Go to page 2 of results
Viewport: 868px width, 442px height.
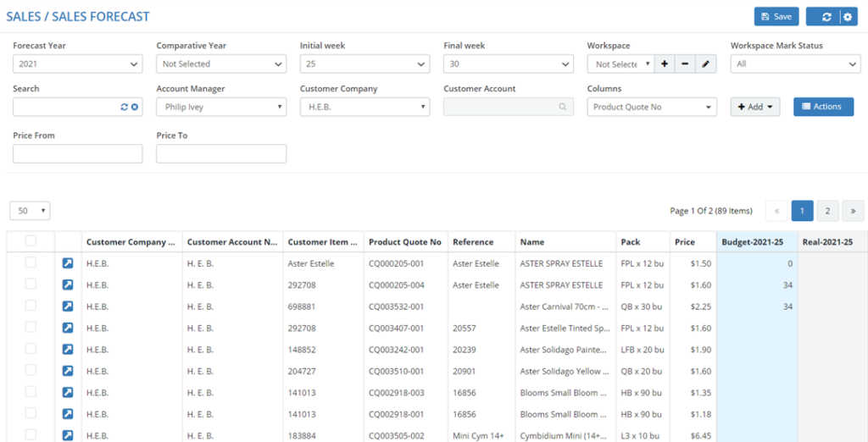[x=827, y=211]
